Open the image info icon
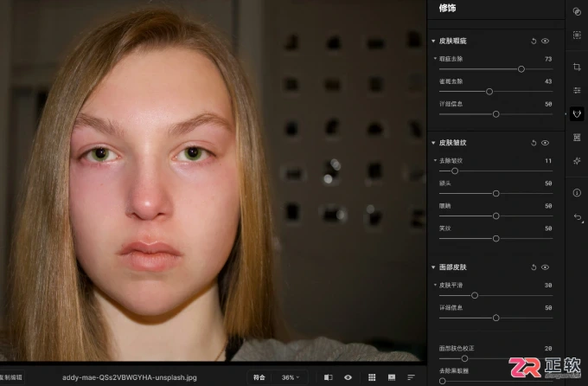Viewport: 588px width, 386px height. point(577,193)
